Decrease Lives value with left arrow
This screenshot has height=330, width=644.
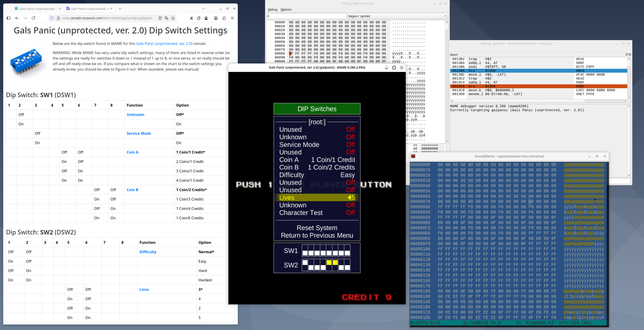(x=349, y=198)
